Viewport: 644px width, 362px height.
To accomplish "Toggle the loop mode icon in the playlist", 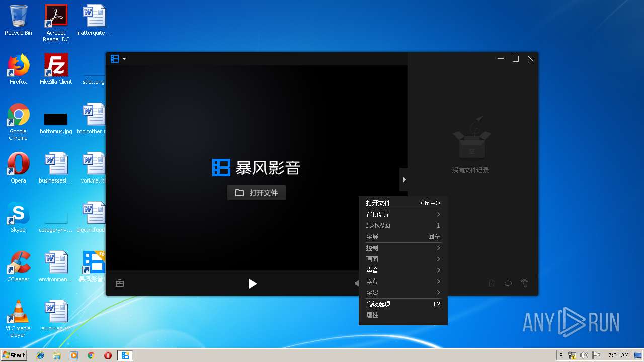I will click(x=508, y=284).
